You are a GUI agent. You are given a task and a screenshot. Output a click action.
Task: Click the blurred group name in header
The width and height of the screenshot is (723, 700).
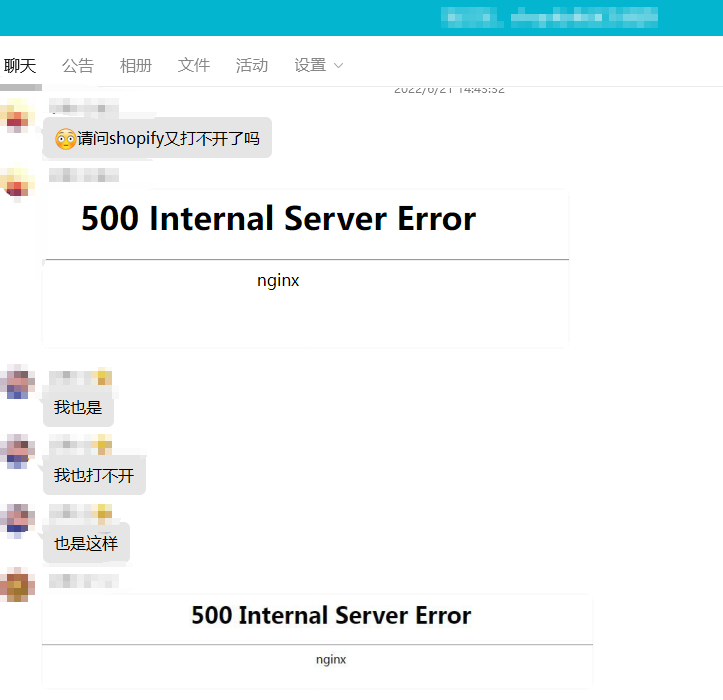click(549, 18)
